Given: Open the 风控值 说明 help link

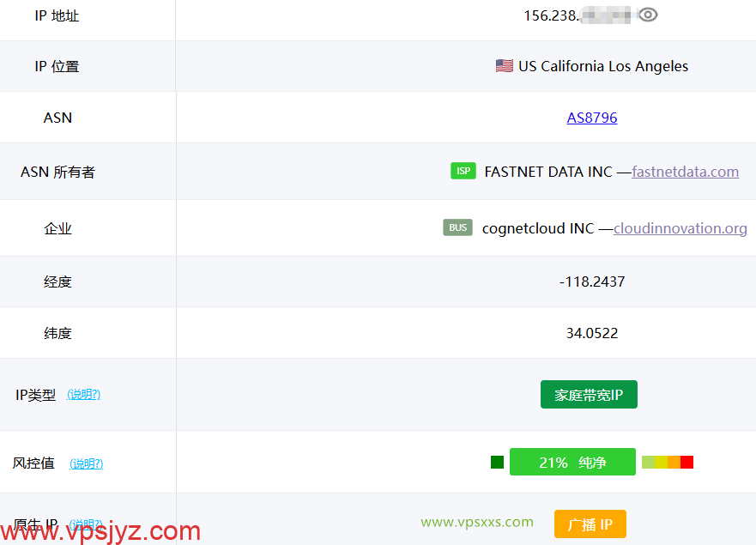Looking at the screenshot, I should coord(87,463).
